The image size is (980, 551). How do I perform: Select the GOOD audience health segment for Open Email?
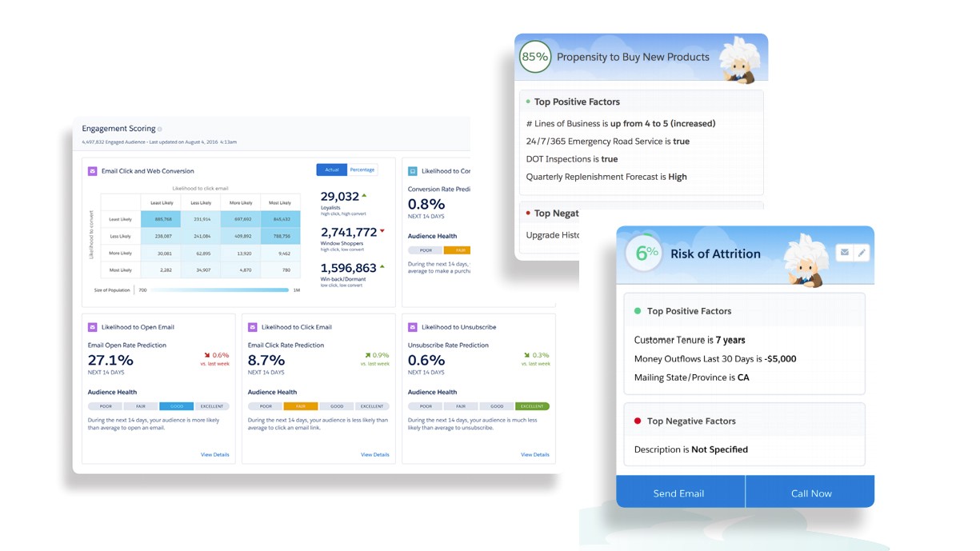[x=177, y=406]
